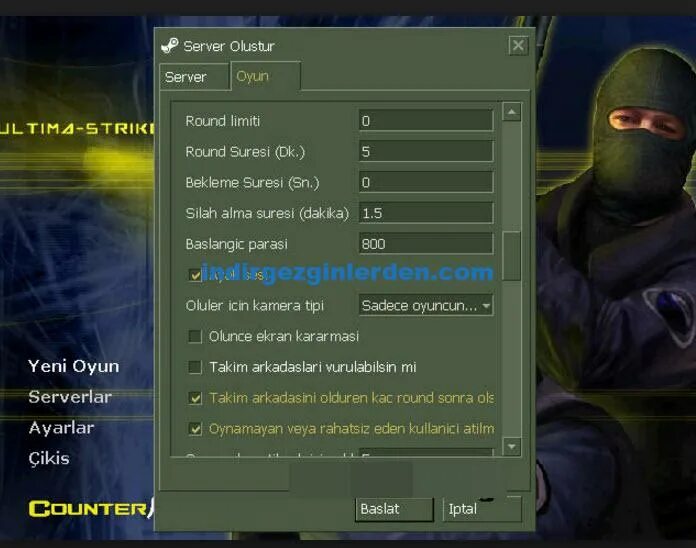Screen dimensions: 696x548
Task: Click the Baslangic parasi field
Action: (426, 244)
